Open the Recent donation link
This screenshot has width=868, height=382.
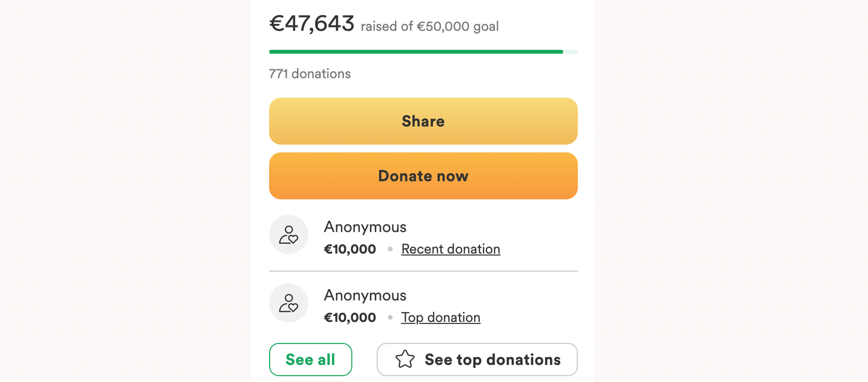(x=450, y=249)
